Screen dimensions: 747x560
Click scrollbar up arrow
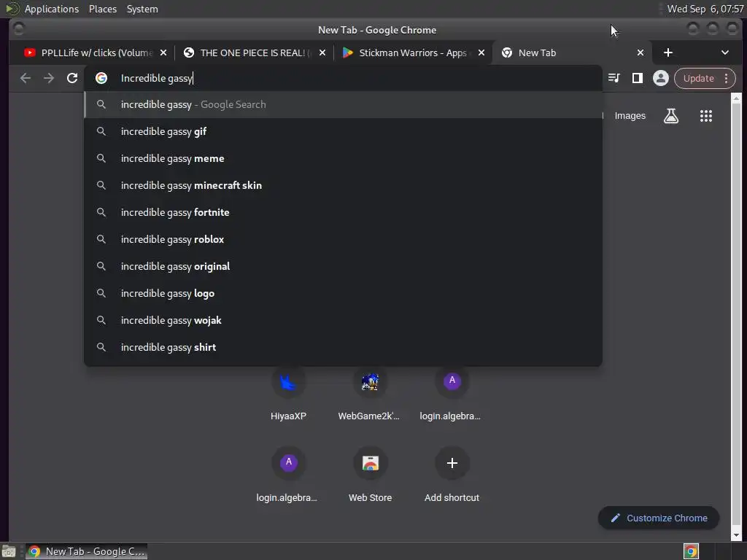point(736,98)
